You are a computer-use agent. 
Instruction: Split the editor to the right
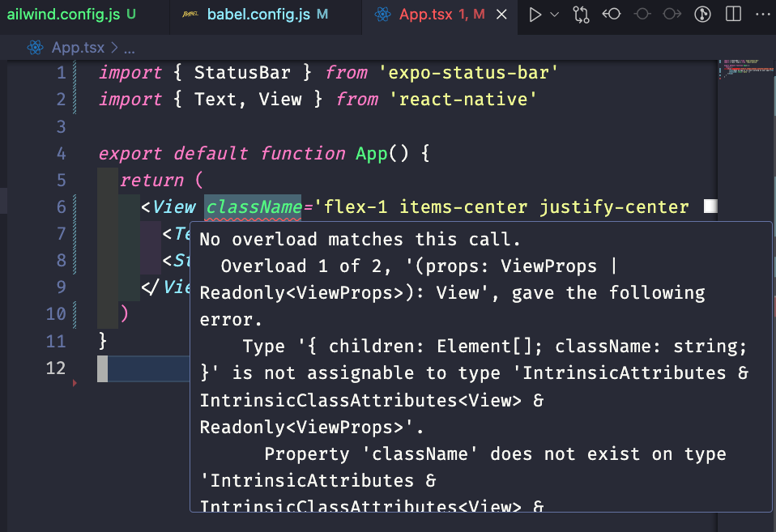733,15
